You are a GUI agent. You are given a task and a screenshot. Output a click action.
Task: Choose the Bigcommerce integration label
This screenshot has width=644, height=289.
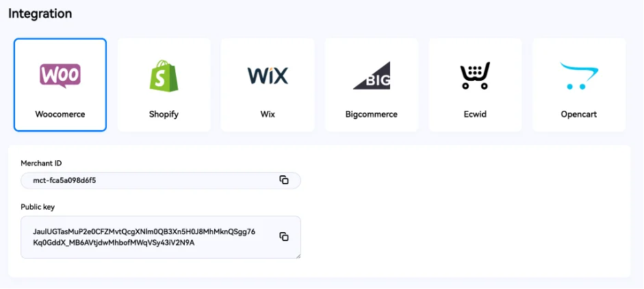(x=372, y=114)
